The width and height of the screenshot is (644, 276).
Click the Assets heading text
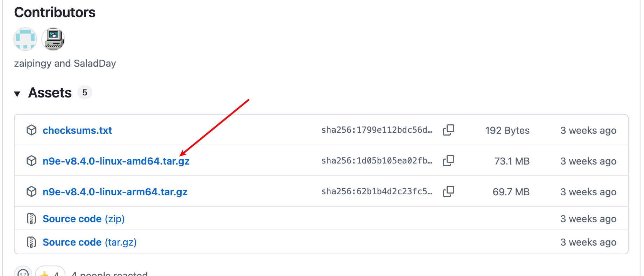point(50,93)
